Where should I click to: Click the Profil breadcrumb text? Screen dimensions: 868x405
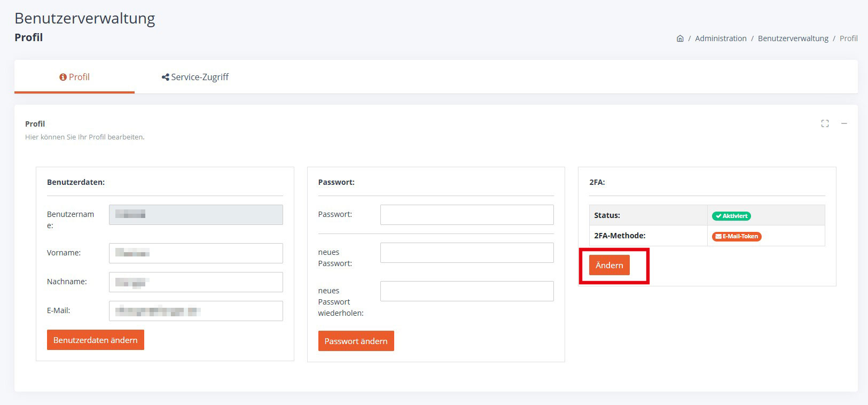[x=848, y=38]
